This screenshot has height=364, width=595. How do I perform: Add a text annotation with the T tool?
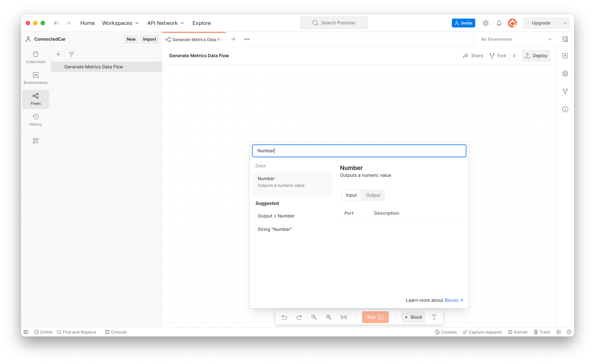pyautogui.click(x=434, y=317)
